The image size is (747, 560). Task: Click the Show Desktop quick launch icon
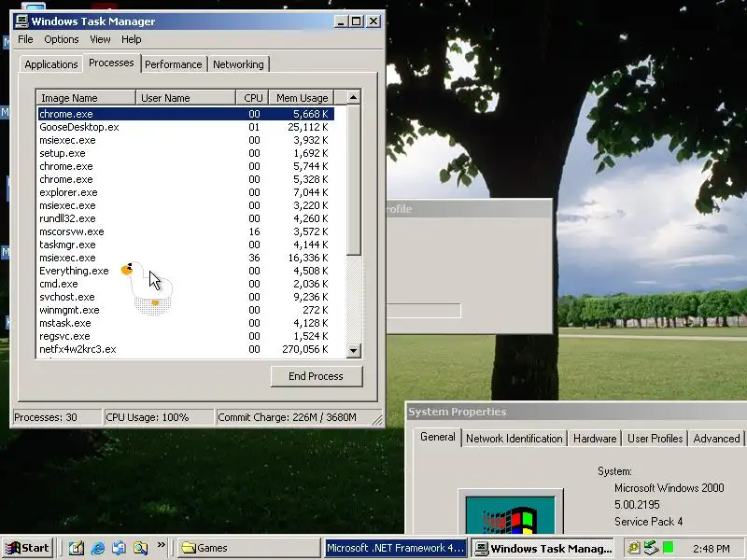coord(77,548)
